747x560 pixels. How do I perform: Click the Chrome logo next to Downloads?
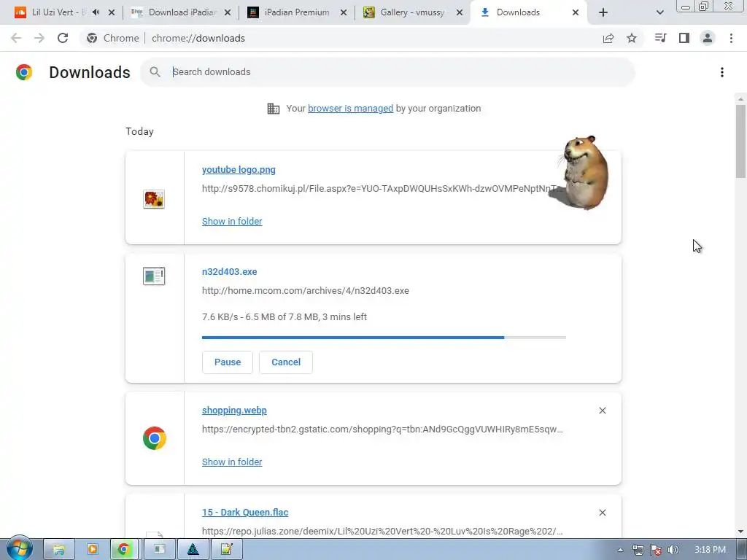[24, 72]
